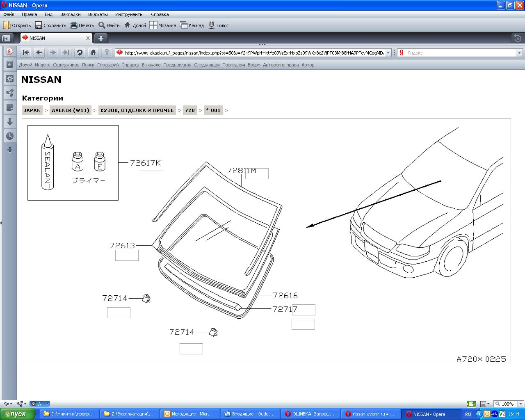Click part number 72811M in diagram

point(242,170)
